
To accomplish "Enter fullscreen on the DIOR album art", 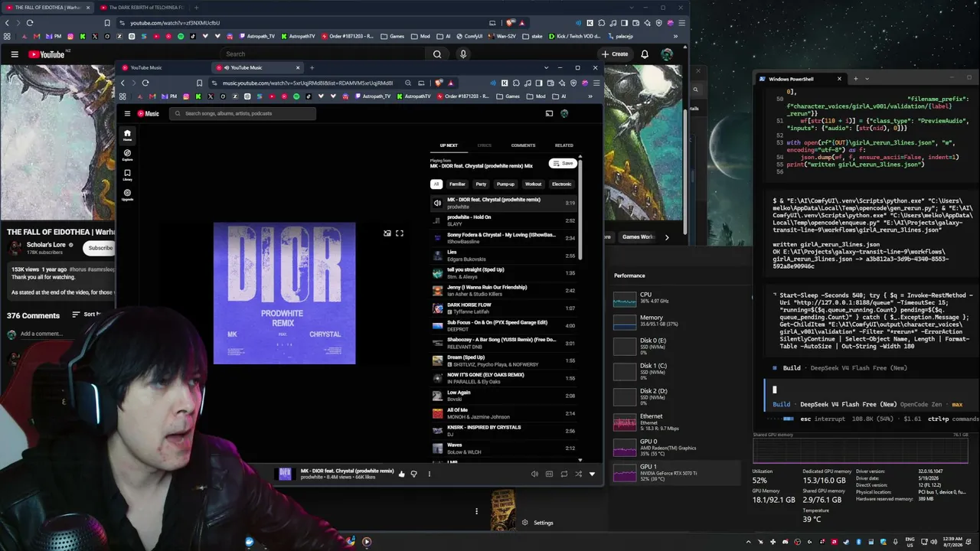I will click(x=400, y=233).
